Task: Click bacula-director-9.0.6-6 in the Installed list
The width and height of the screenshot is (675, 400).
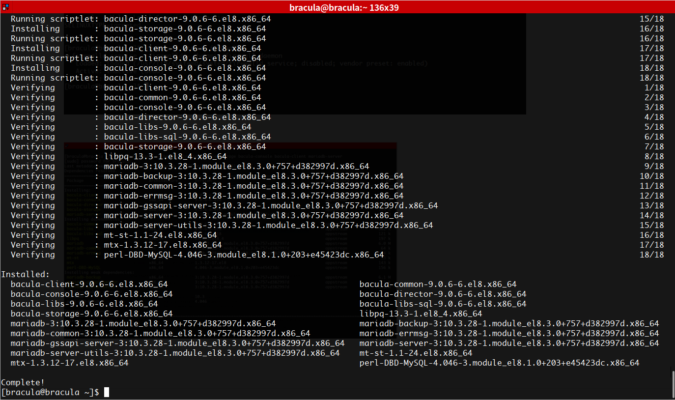Action: point(443,294)
